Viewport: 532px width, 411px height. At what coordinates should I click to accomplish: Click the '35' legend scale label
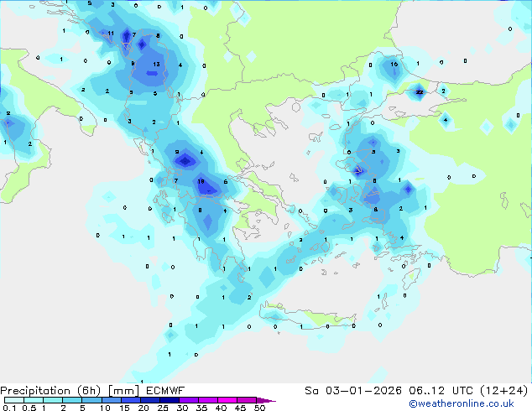(x=201, y=408)
